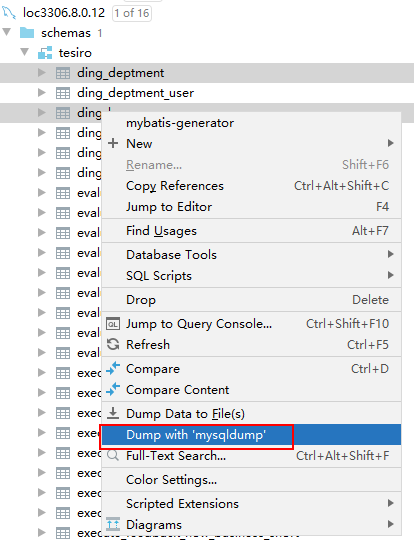Click the MySQL dolphin icon beside loc3306.8.0.12
Image resolution: width=414 pixels, height=547 pixels.
[x=9, y=13]
